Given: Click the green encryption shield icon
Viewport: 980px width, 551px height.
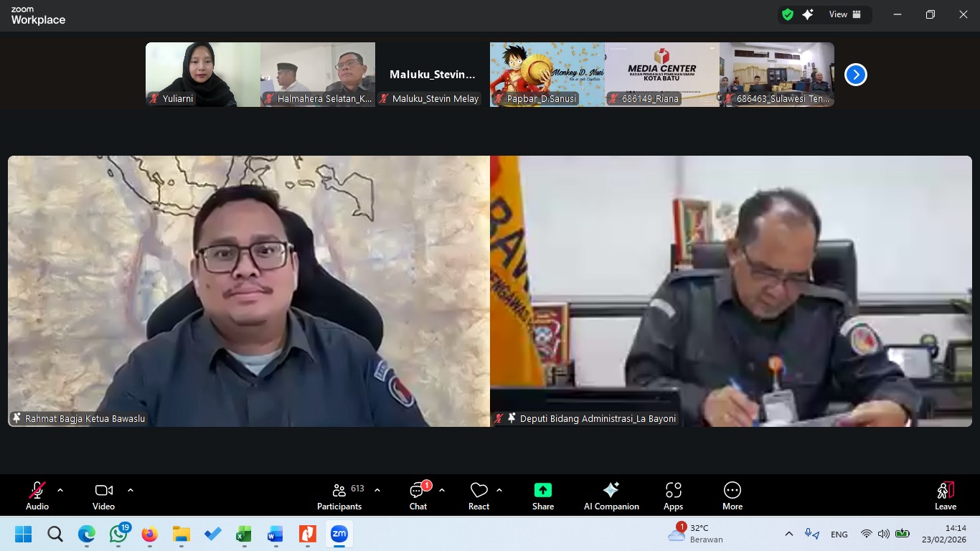Looking at the screenshot, I should click(x=788, y=14).
